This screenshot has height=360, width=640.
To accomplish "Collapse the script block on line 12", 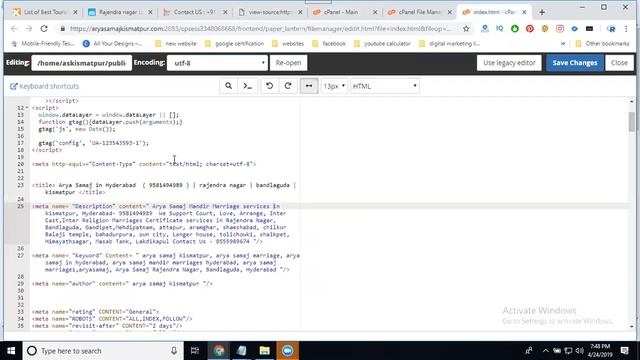I will tap(27, 108).
